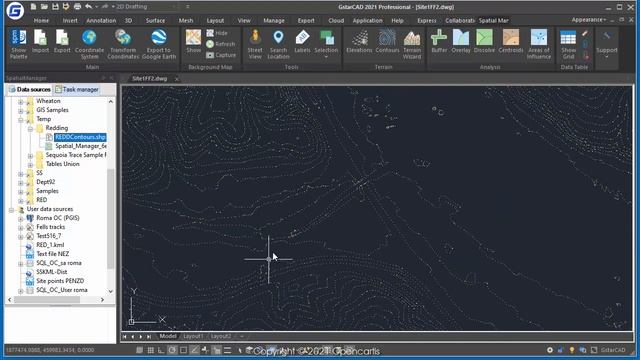Viewport: 640px width, 360px height.
Task: Select the RED_1.kml data source
Action: pyautogui.click(x=50, y=245)
